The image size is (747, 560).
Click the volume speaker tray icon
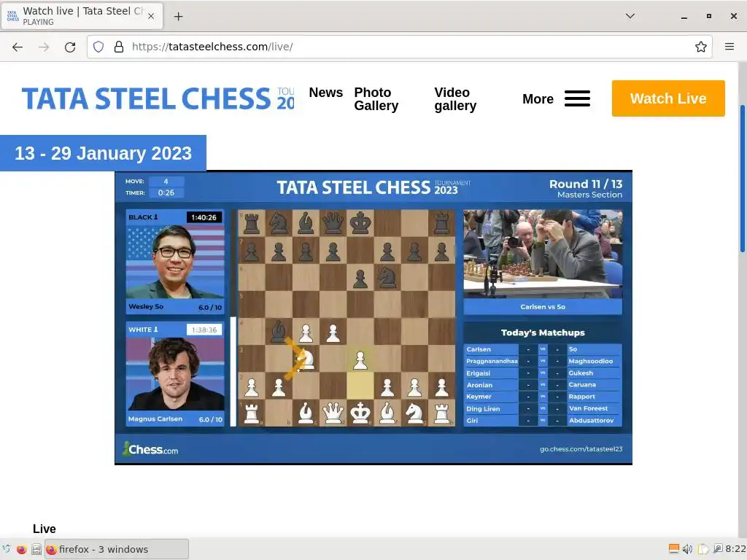[x=687, y=549]
